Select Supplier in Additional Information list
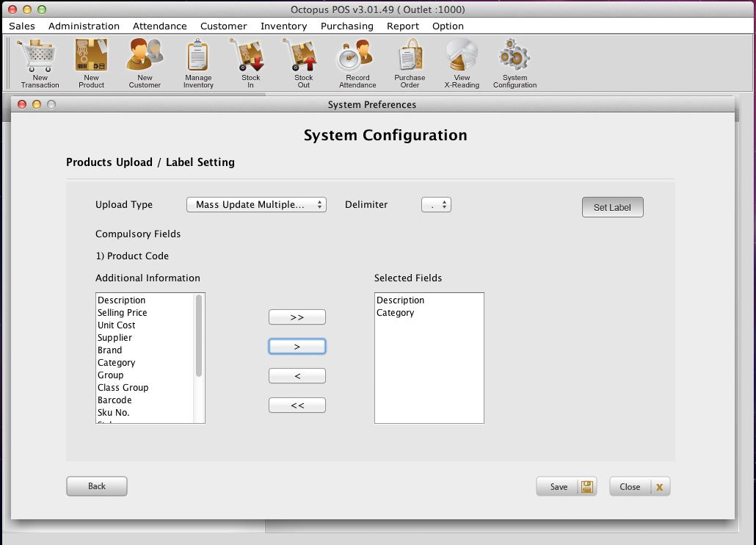The width and height of the screenshot is (756, 545). (115, 338)
